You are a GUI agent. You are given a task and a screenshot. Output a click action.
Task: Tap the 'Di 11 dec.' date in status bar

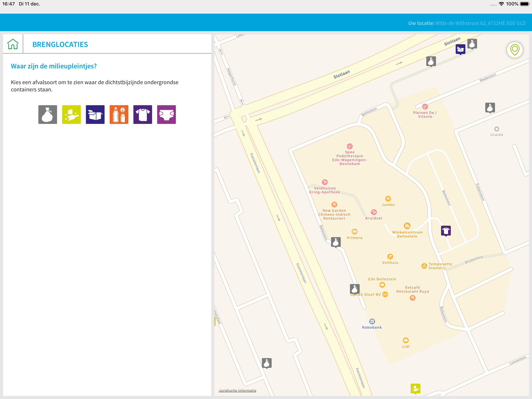tap(30, 4)
